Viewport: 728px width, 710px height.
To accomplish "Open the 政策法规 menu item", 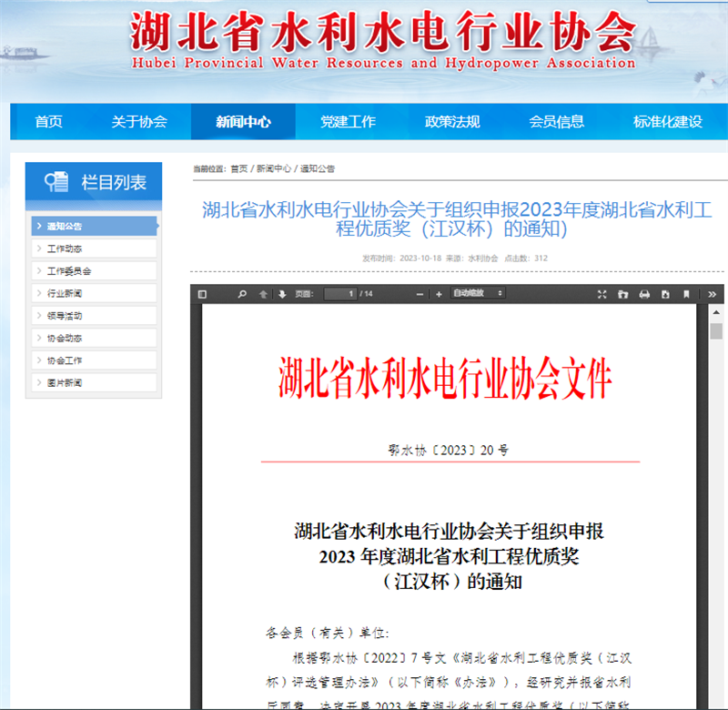I will pyautogui.click(x=450, y=122).
